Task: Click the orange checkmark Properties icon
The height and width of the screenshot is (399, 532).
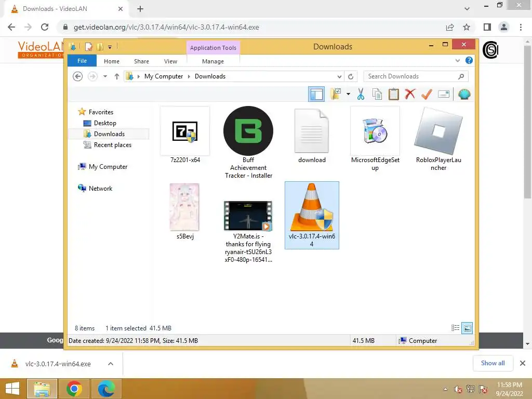Action: 427,94
